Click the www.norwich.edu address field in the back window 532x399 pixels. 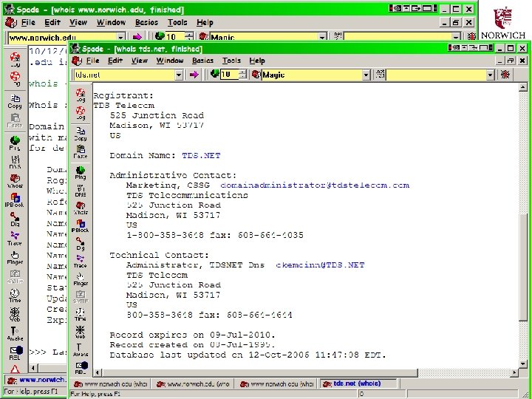coord(63,37)
